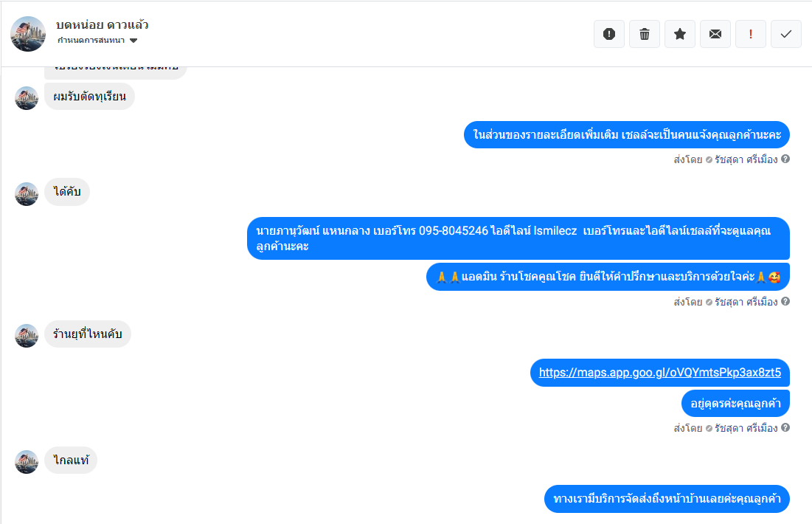
Task: Click the spam warning icon button
Action: click(609, 34)
